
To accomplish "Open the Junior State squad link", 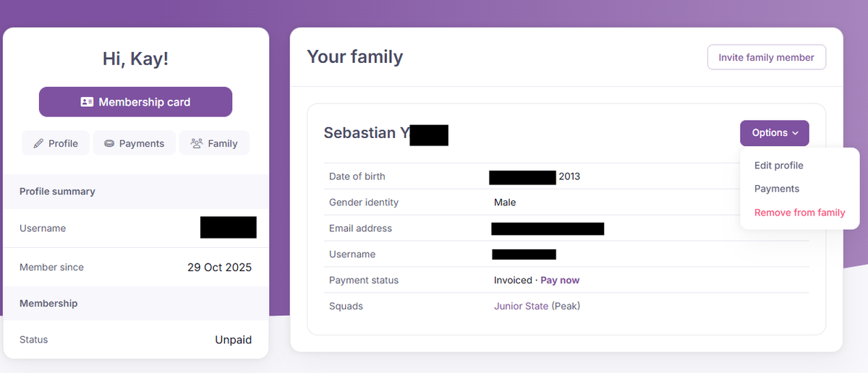I will point(521,306).
